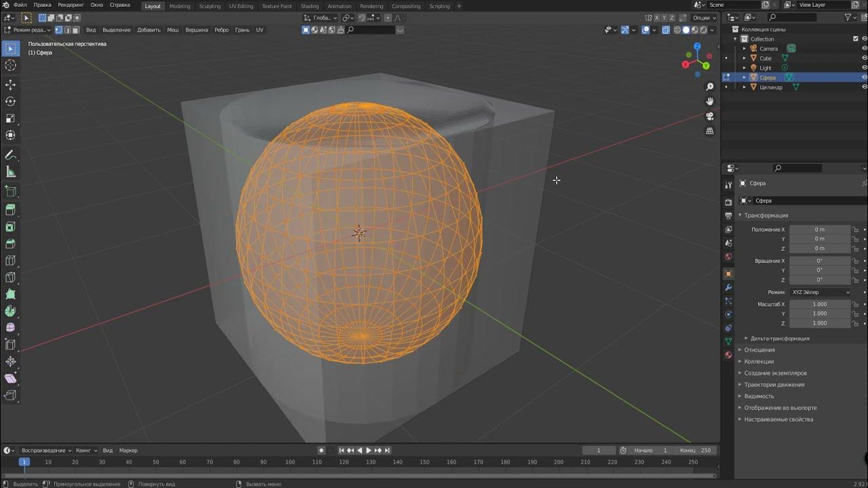Click the timeline current frame marker
The width and height of the screenshot is (868, 488).
click(x=24, y=462)
